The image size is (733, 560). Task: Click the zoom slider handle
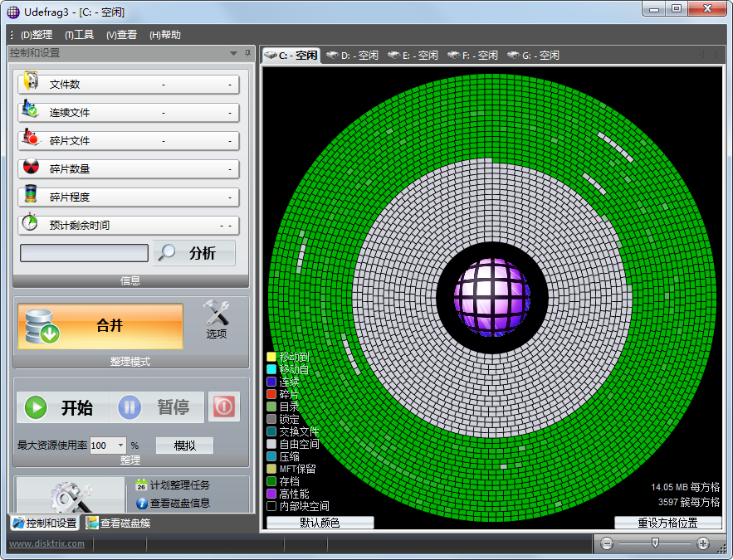655,543
